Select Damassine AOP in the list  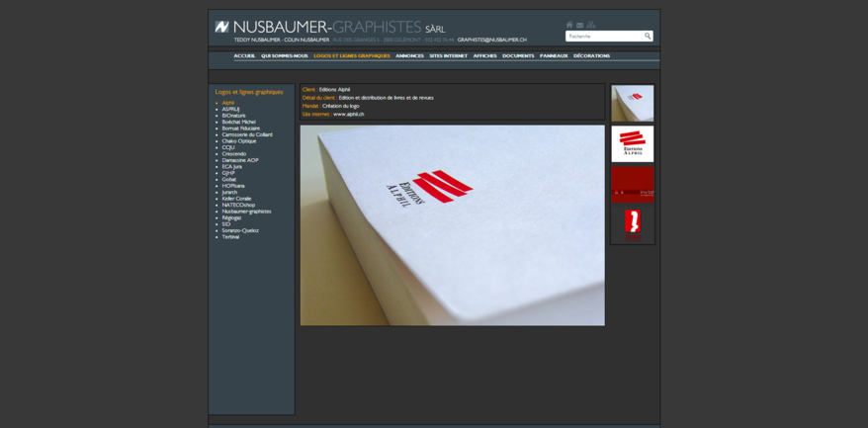coord(240,160)
